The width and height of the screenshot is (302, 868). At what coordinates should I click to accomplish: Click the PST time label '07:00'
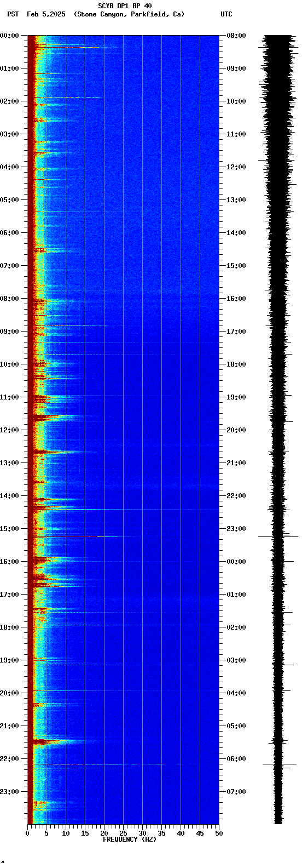[x=9, y=266]
